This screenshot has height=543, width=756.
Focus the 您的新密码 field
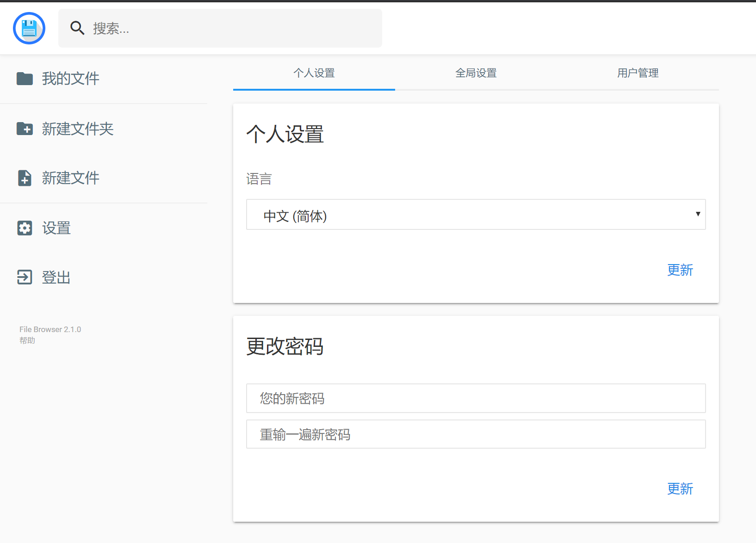coord(476,398)
